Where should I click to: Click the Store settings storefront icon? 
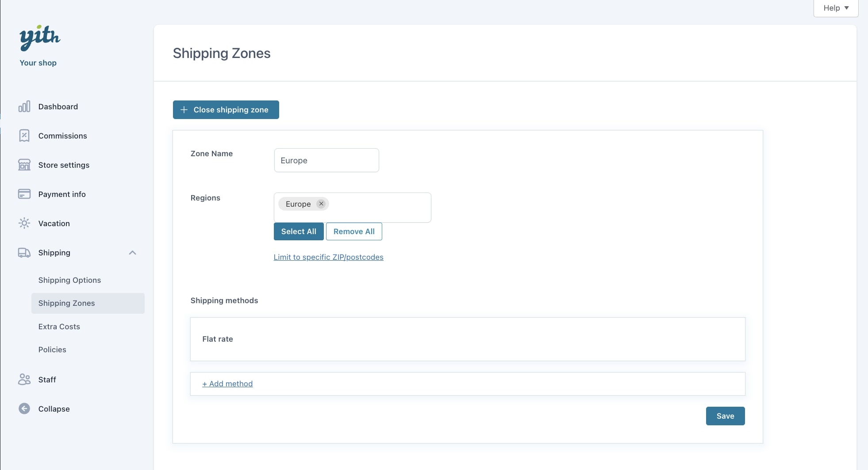(24, 165)
